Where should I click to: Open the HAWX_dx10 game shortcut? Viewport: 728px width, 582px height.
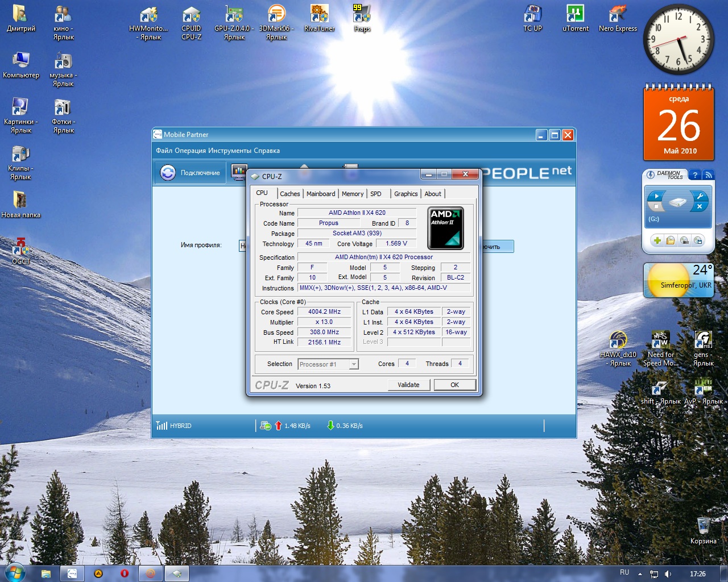pyautogui.click(x=618, y=348)
